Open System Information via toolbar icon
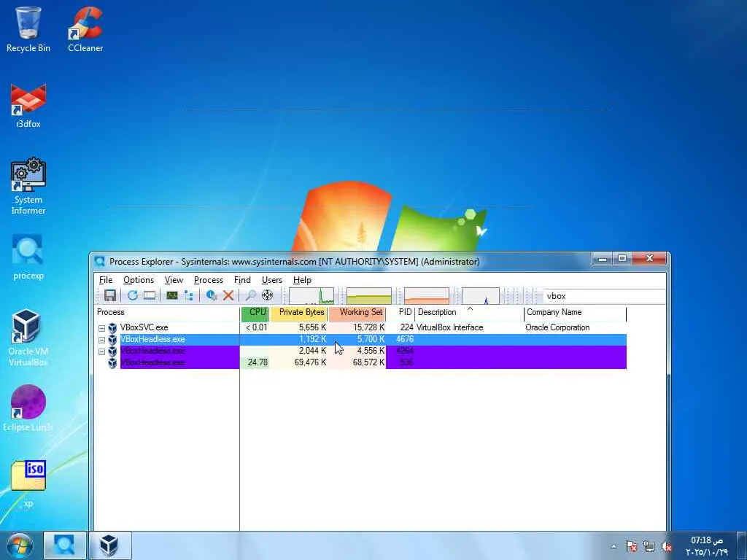This screenshot has height=560, width=747. (x=172, y=296)
